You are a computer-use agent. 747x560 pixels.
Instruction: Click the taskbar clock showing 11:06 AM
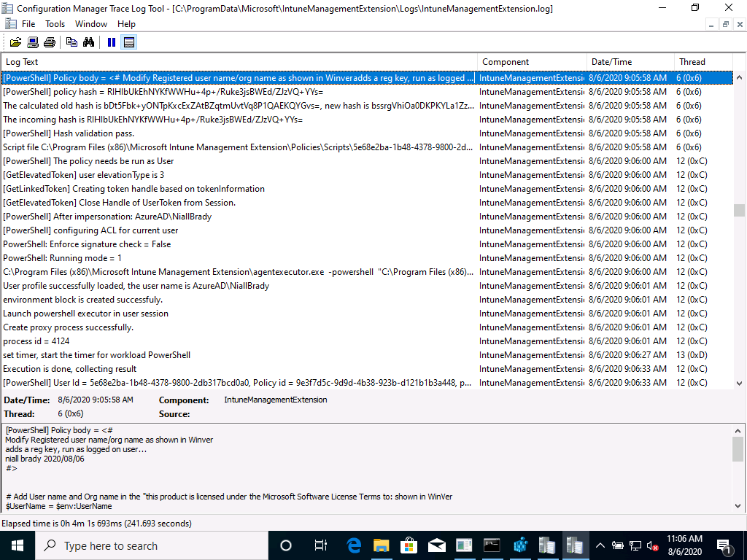(x=684, y=545)
